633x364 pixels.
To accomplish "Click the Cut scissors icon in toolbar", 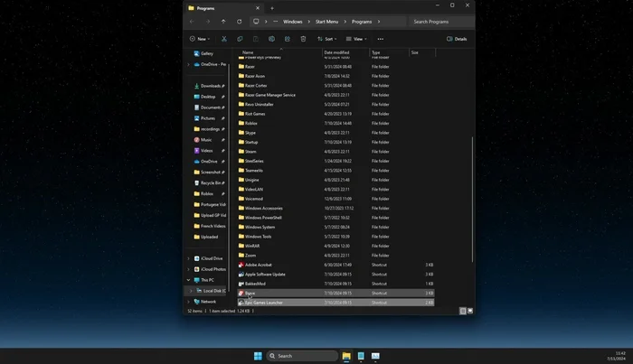I will pyautogui.click(x=224, y=39).
